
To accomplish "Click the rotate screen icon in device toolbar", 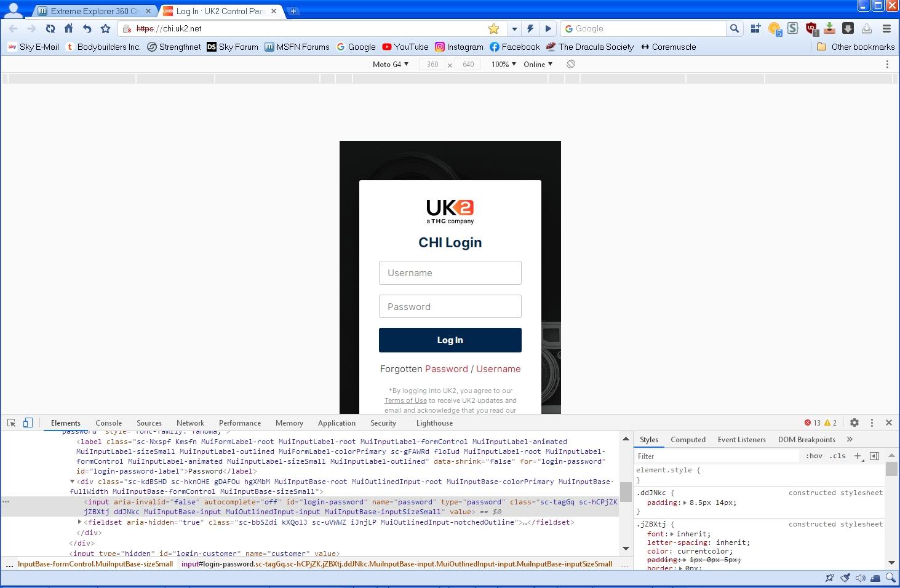I will point(571,64).
